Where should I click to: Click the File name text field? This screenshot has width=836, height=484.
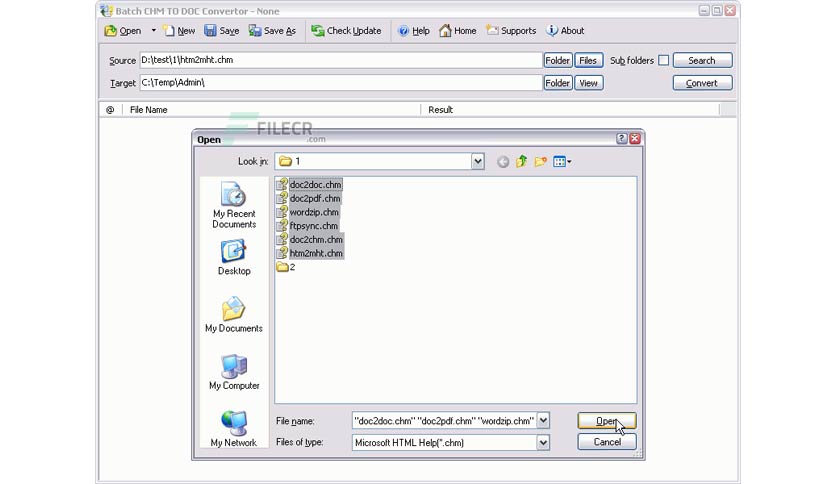coord(444,421)
